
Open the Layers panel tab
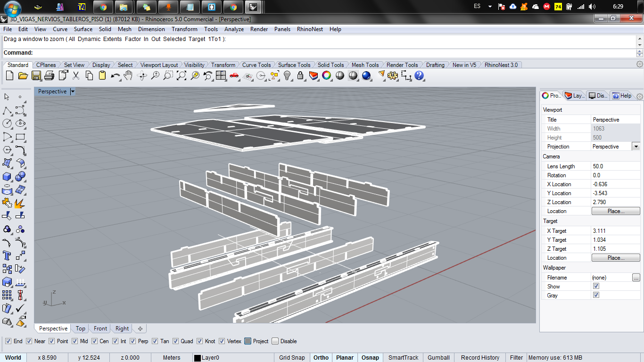(x=574, y=96)
